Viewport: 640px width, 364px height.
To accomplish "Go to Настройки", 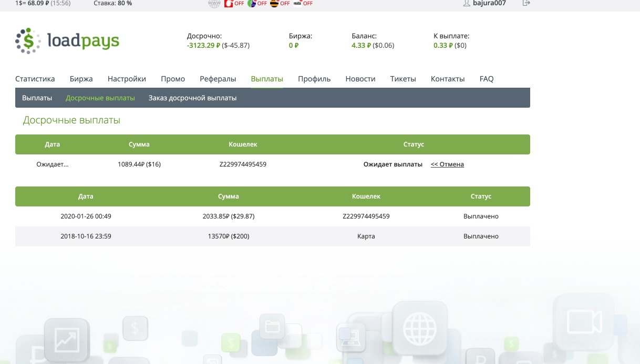I will (127, 79).
